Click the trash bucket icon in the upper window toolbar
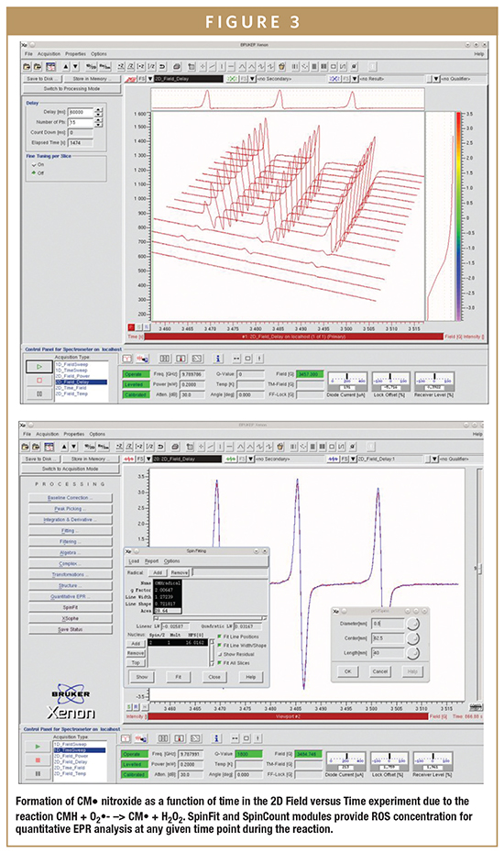The width and height of the screenshot is (504, 853). 281,66
